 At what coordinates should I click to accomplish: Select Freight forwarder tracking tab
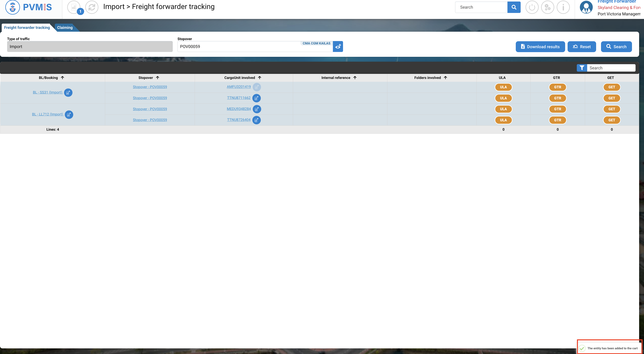coord(27,27)
